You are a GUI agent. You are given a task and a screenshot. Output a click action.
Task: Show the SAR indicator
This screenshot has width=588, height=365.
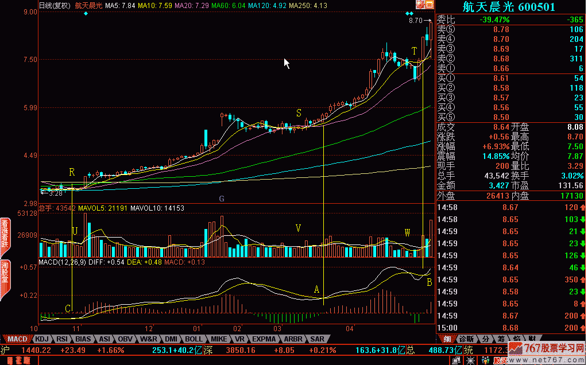click(317, 339)
